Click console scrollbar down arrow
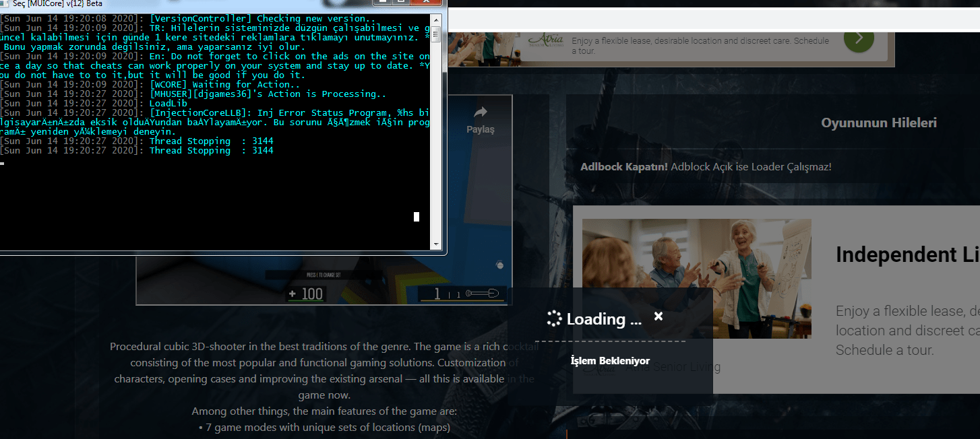The image size is (980, 439). click(x=437, y=244)
